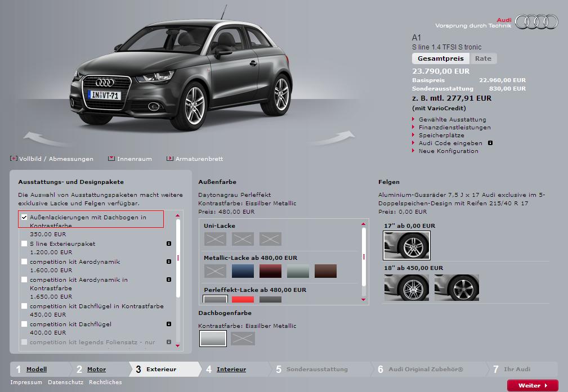The image size is (568, 392).
Task: Open the Datenschutz link
Action: 65,382
